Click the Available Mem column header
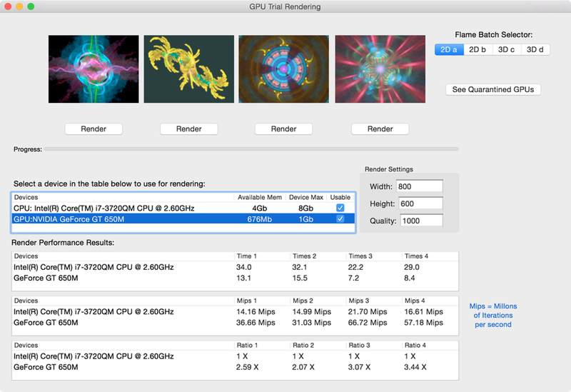This screenshot has height=392, width=571. [x=260, y=197]
